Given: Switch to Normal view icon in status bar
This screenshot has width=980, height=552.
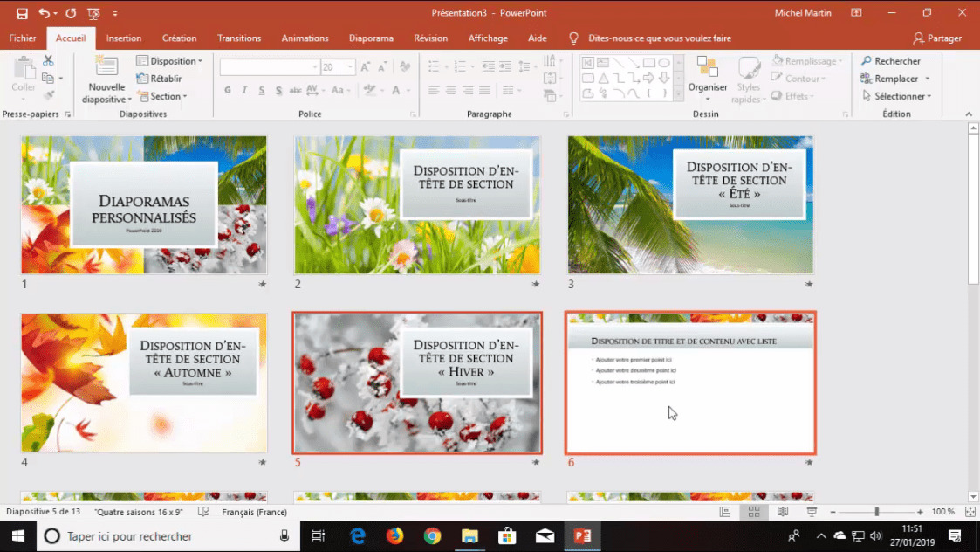Looking at the screenshot, I should [725, 512].
